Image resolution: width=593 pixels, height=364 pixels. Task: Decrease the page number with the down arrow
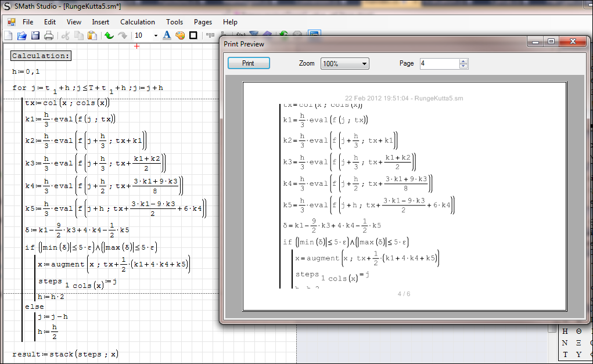(x=463, y=66)
